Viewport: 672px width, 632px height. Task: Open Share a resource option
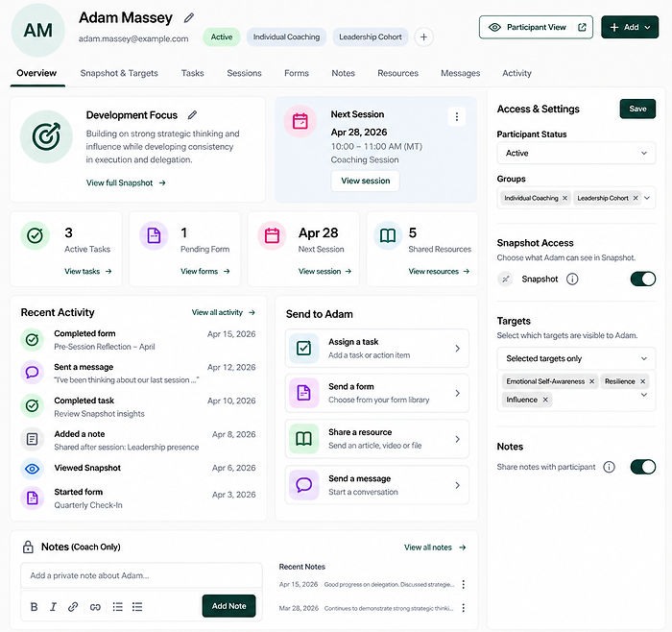pos(376,439)
